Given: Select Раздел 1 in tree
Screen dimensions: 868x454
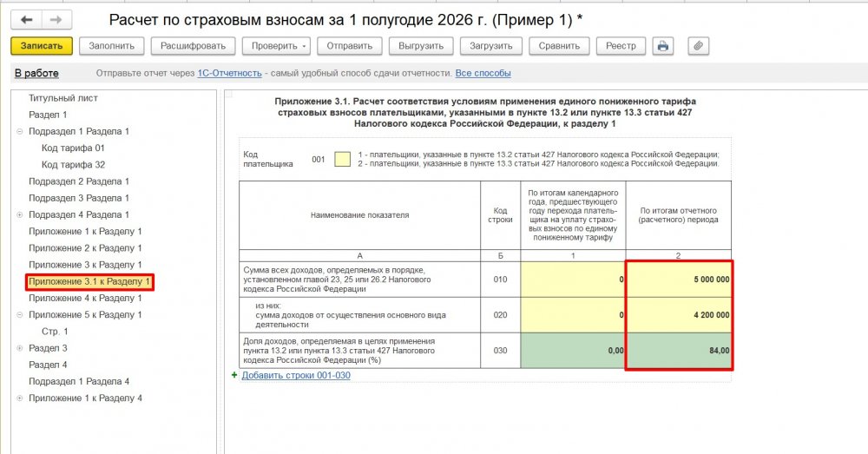Looking at the screenshot, I should click(x=48, y=115).
